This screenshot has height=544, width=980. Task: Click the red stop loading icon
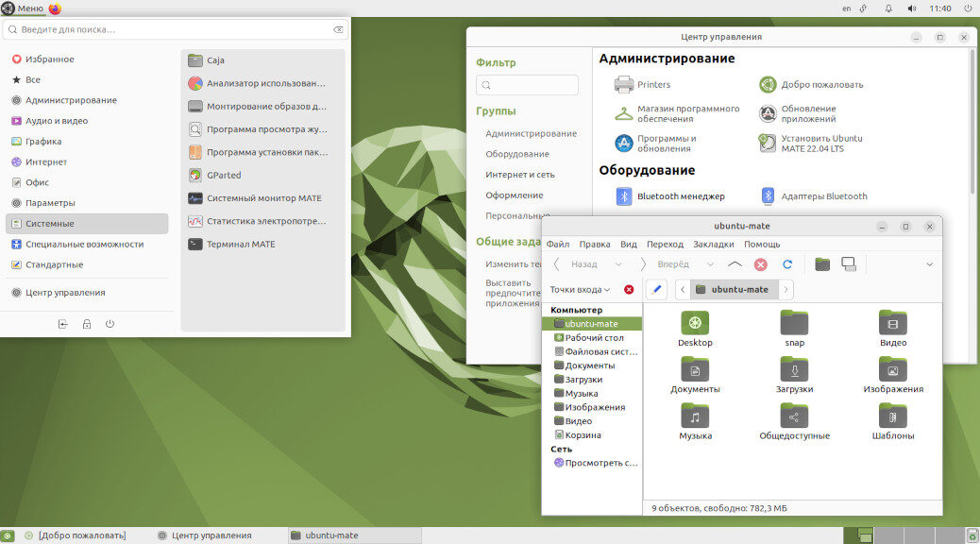(761, 264)
